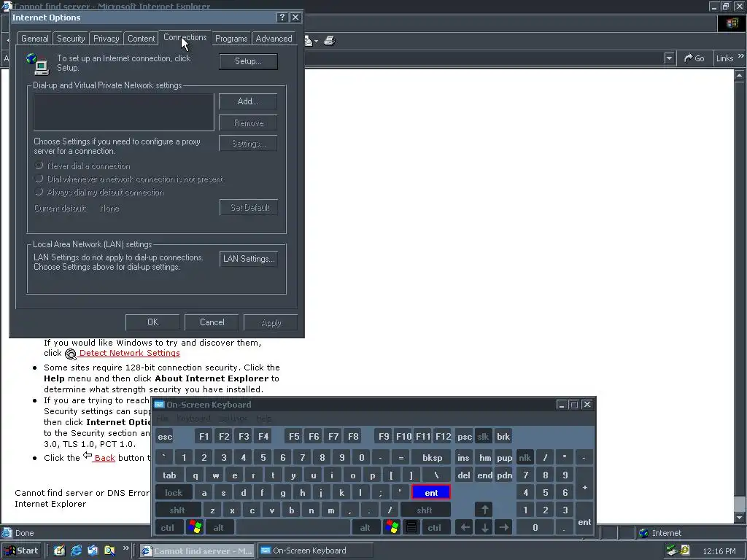
Task: Open Internet Explorer from the quick launch bar
Action: click(76, 551)
